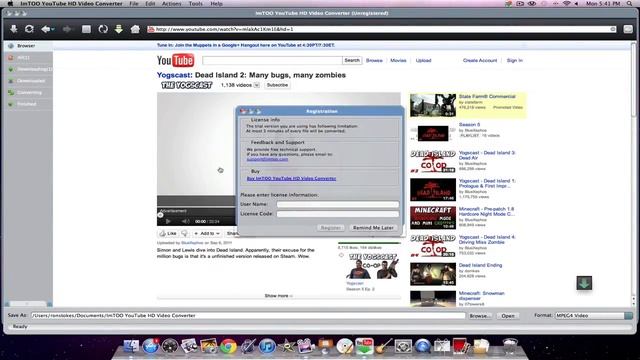Open the Buy ImTOO YouTube HD Video Converter link
The width and height of the screenshot is (640, 360).
tap(291, 178)
